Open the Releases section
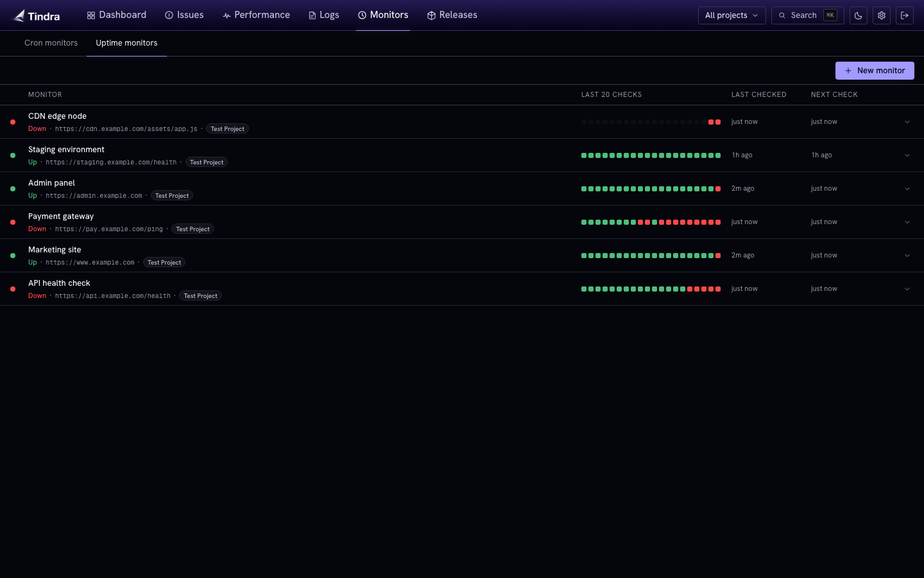This screenshot has width=924, height=578. point(452,15)
